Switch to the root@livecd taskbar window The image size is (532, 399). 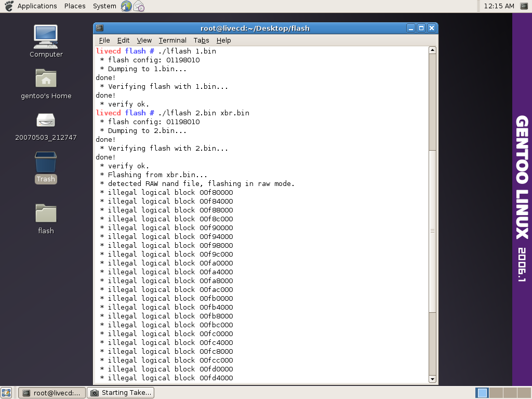pyautogui.click(x=52, y=393)
